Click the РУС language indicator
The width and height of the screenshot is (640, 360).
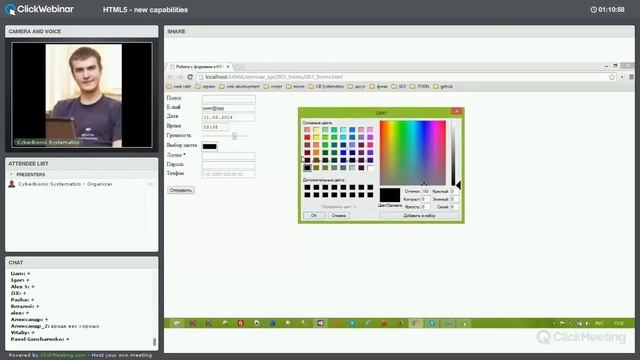[599, 324]
